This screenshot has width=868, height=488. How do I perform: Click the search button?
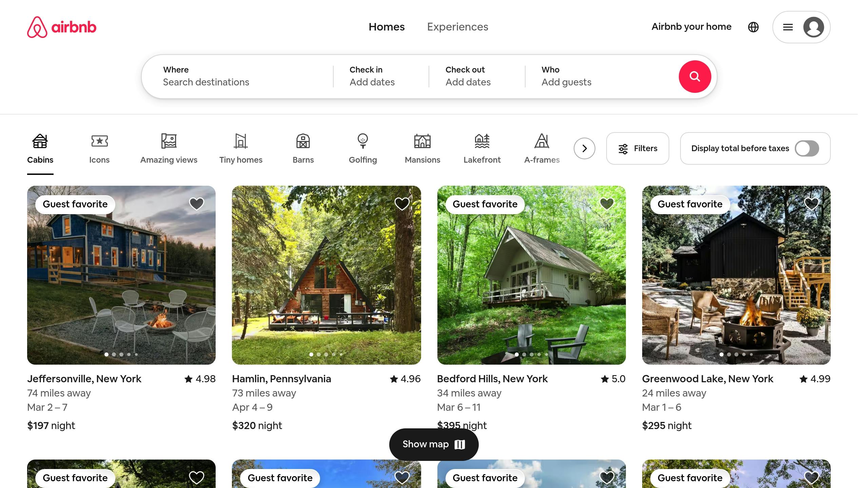pos(694,76)
